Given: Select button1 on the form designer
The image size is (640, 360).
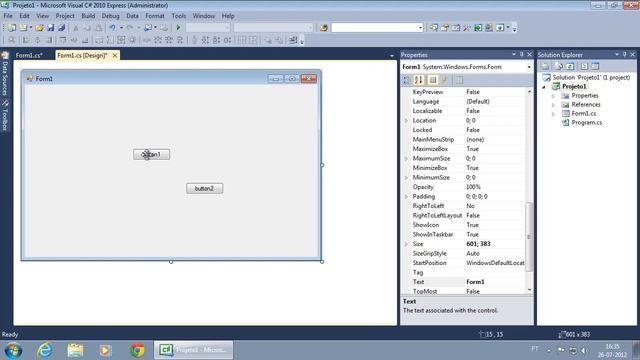Looking at the screenshot, I should click(x=151, y=154).
